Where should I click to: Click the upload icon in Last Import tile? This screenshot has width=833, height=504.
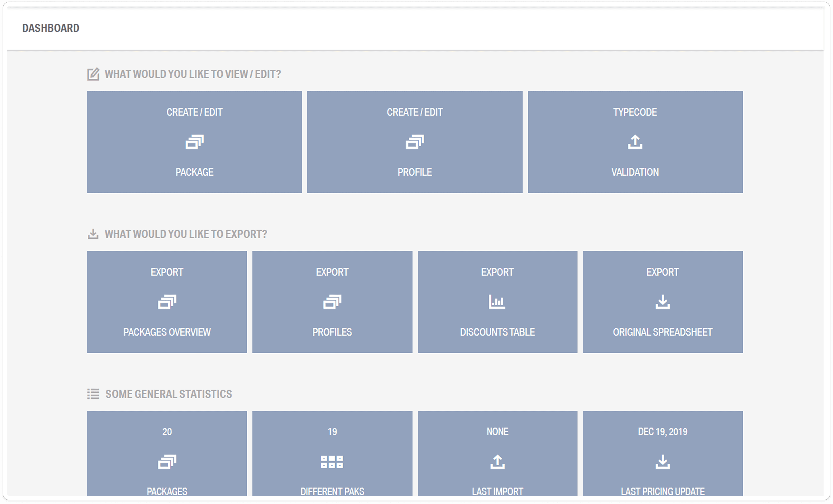click(497, 462)
